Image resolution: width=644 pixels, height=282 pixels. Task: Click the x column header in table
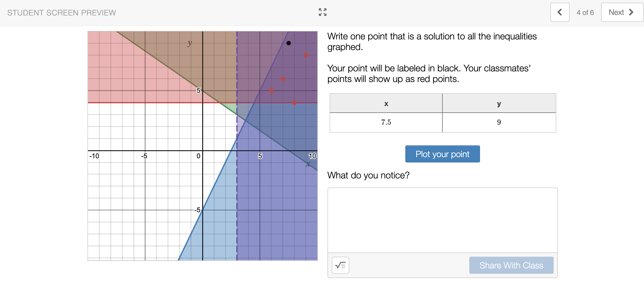[386, 103]
